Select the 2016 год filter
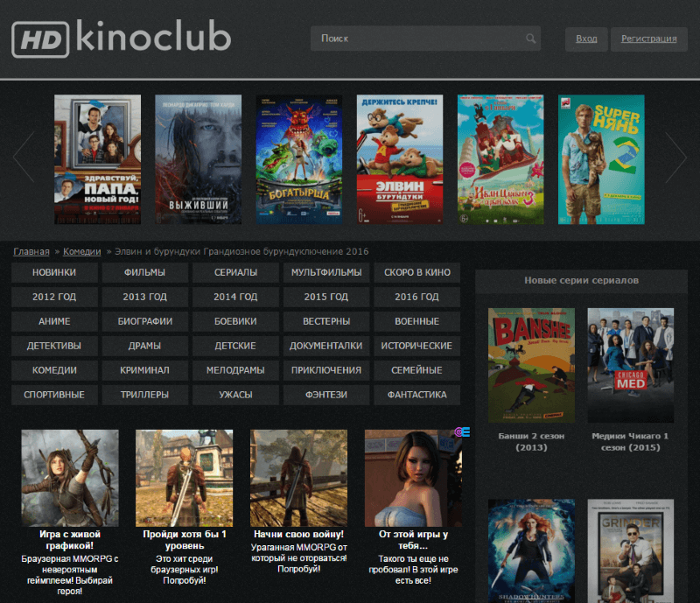Screen dimensions: 700x603 click(x=417, y=297)
